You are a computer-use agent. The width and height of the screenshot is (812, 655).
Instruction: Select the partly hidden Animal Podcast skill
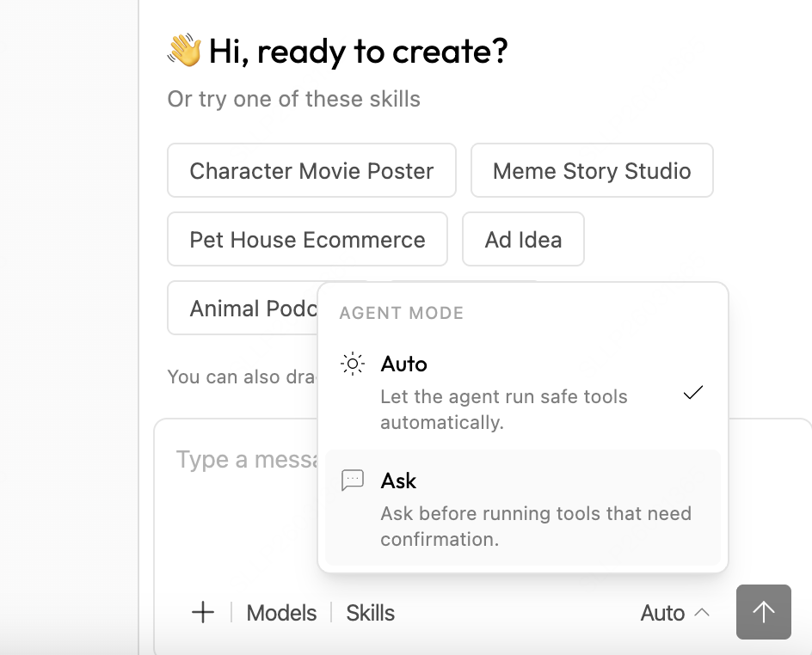pos(243,309)
